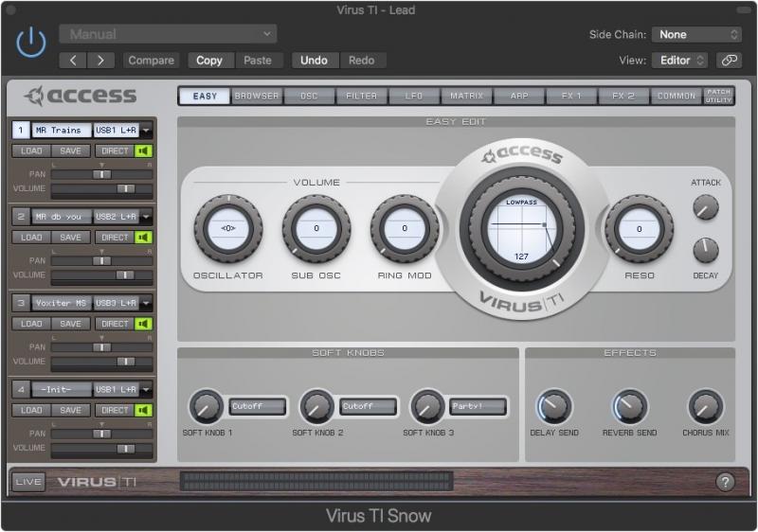Image resolution: width=758 pixels, height=532 pixels.
Task: Select part number 1
Action: coord(20,131)
